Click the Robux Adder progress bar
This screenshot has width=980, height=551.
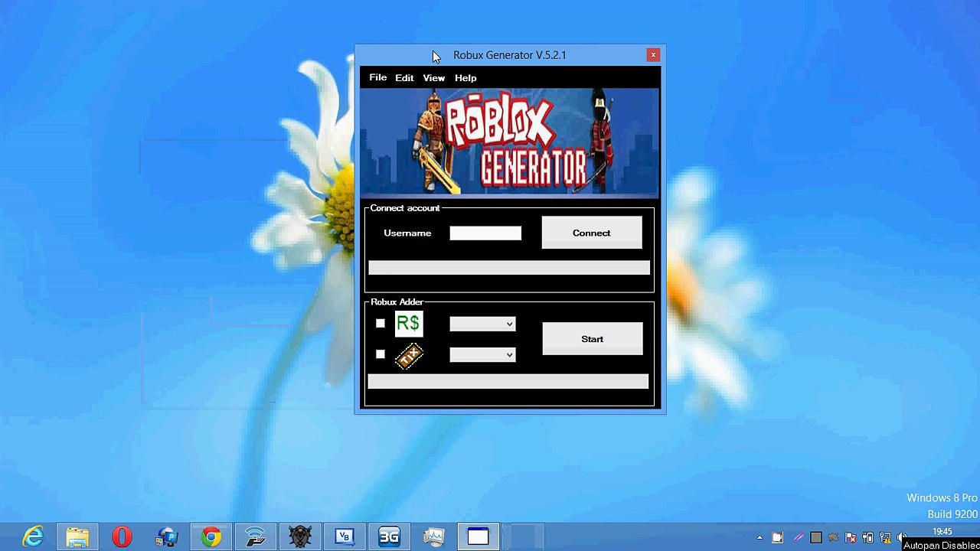pyautogui.click(x=508, y=382)
